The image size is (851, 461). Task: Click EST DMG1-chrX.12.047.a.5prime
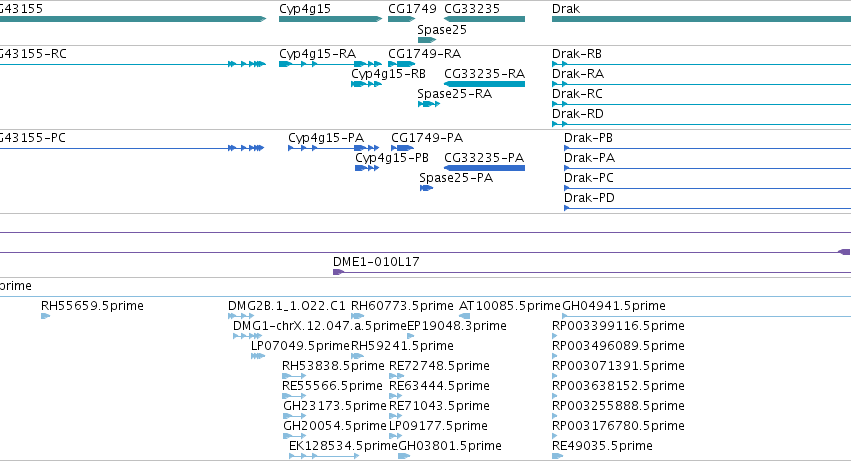point(247,336)
